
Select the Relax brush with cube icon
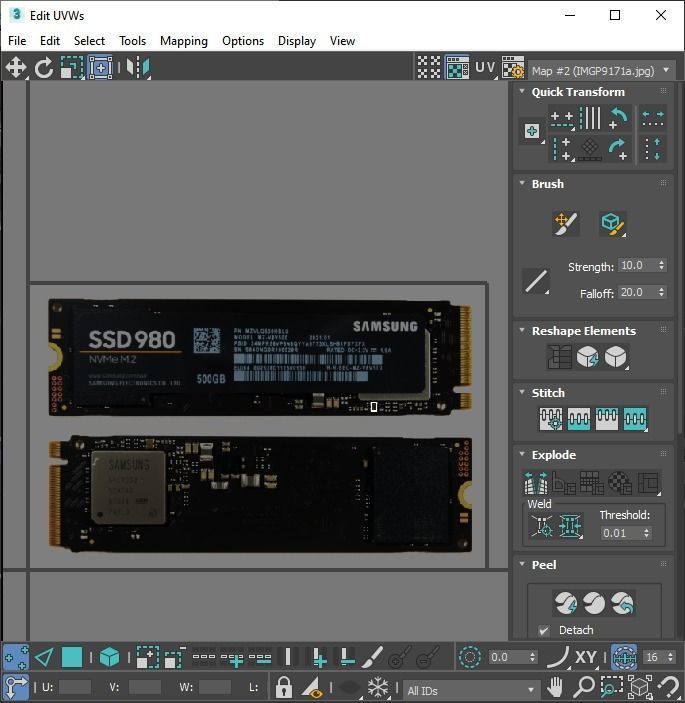pos(613,223)
